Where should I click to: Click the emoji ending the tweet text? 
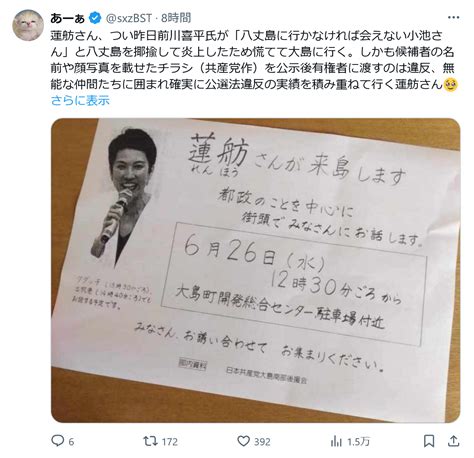coord(451,85)
